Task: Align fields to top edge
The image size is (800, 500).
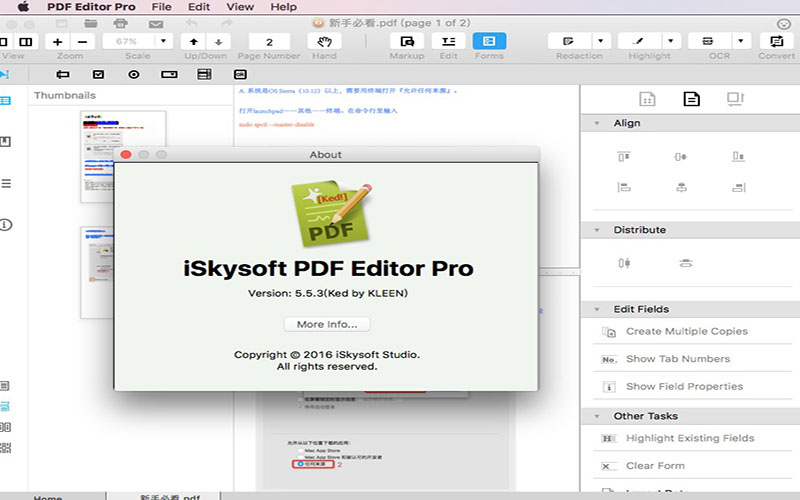Action: pyautogui.click(x=623, y=156)
